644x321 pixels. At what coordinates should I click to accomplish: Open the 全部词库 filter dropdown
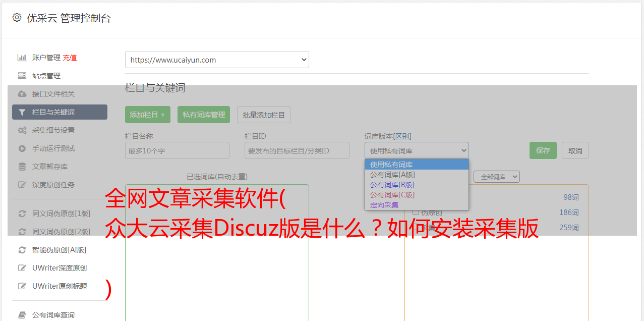coord(497,177)
